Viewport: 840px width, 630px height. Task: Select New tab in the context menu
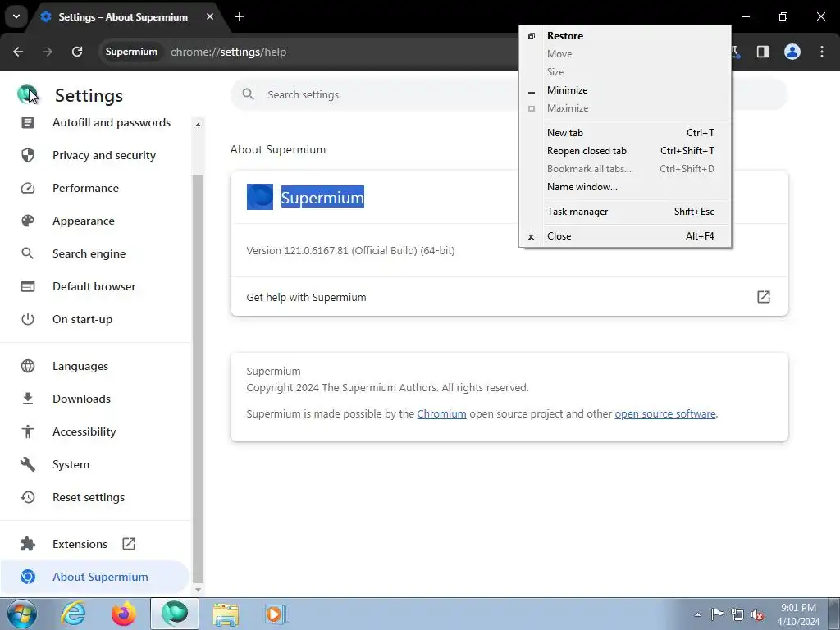pos(625,133)
